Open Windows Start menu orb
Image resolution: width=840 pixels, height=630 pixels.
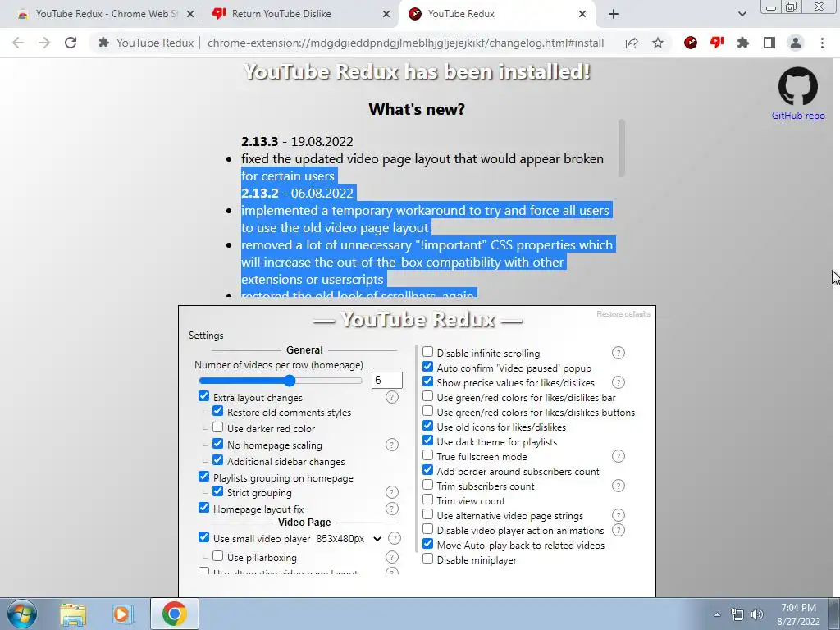tap(22, 614)
